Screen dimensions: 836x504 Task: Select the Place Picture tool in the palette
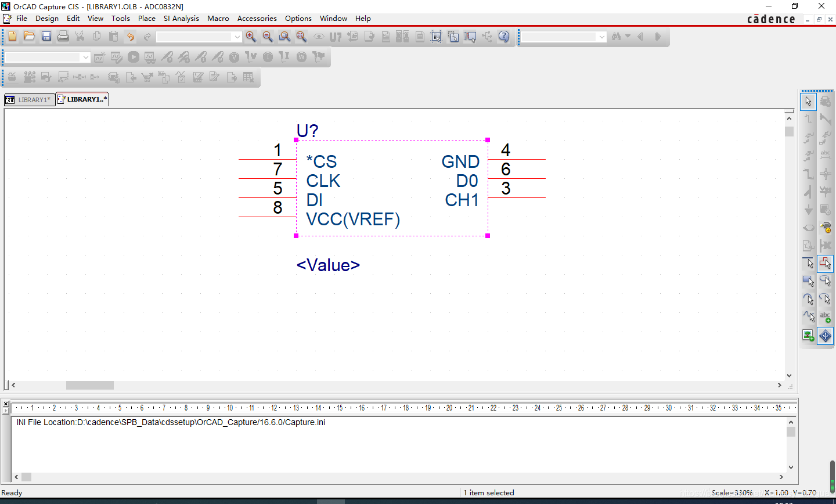coord(808,335)
